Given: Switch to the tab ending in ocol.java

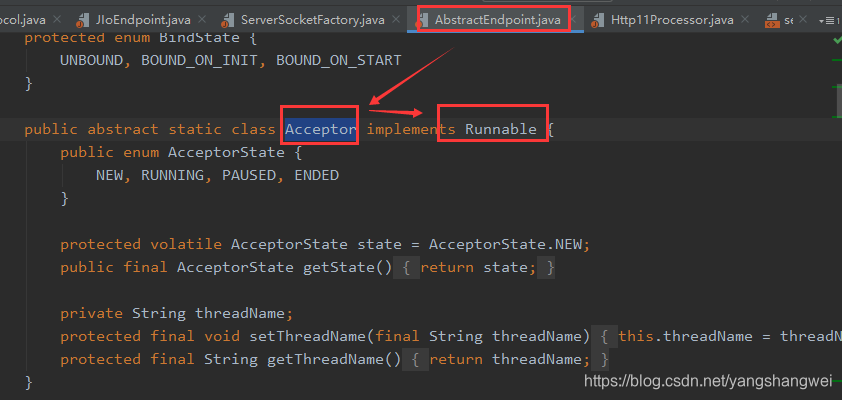Looking at the screenshot, I should pyautogui.click(x=23, y=20).
